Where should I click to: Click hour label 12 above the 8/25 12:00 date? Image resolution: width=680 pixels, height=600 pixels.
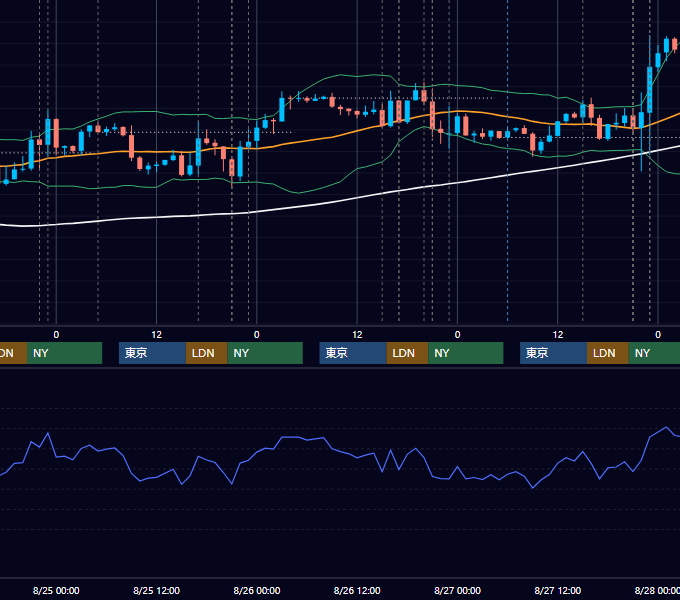pos(157,335)
